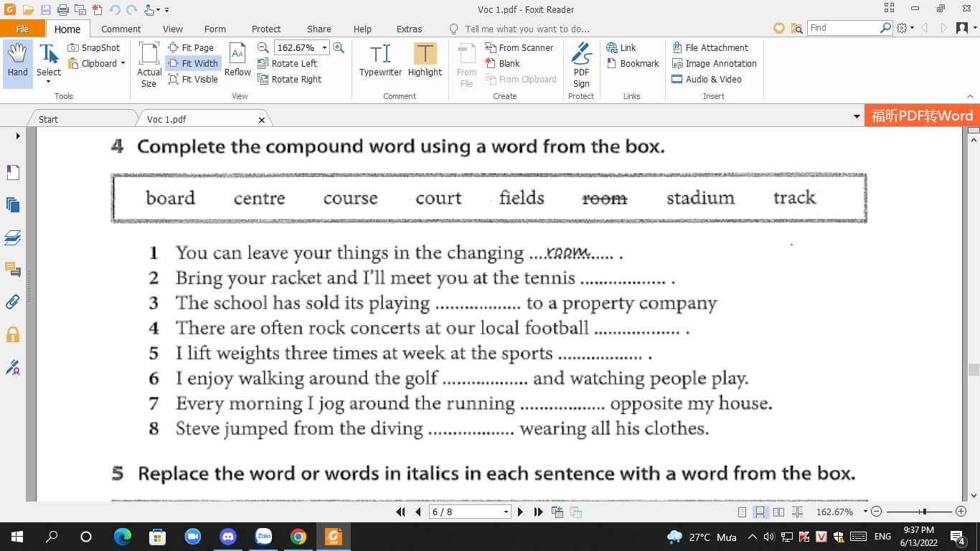The height and width of the screenshot is (551, 980).
Task: Select the Typewriter tool
Action: [380, 60]
